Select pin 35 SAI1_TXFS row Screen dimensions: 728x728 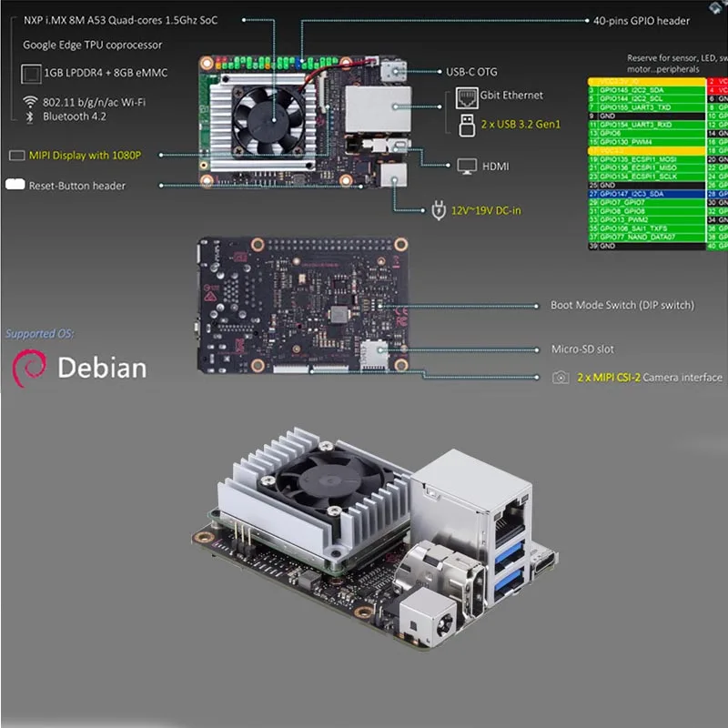pyautogui.click(x=647, y=228)
